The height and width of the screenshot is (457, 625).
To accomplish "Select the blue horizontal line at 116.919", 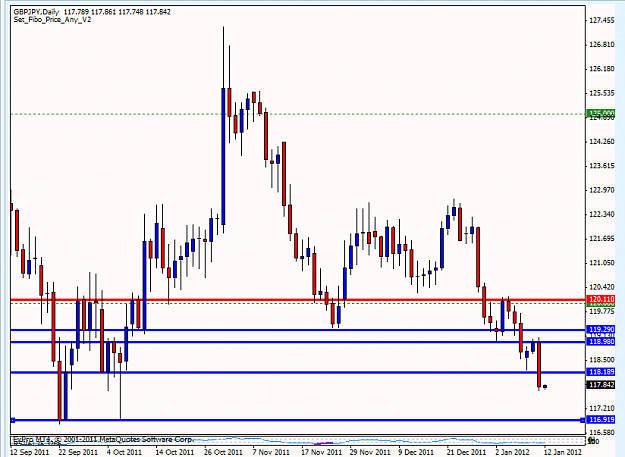I will (298, 420).
